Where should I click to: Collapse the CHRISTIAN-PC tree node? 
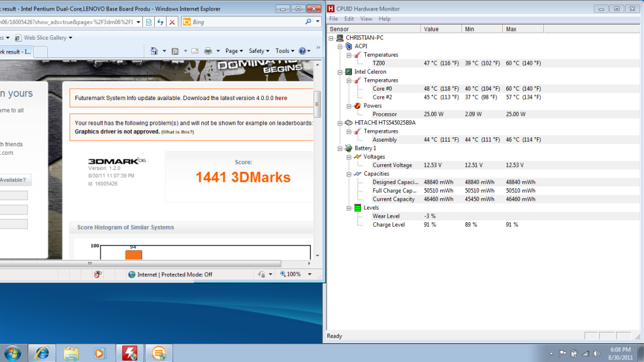pyautogui.click(x=331, y=38)
